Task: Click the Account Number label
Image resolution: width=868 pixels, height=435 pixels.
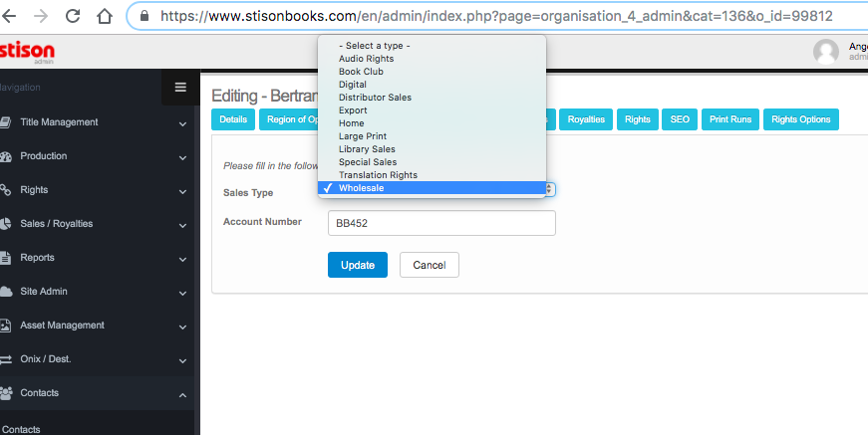Action: click(262, 222)
